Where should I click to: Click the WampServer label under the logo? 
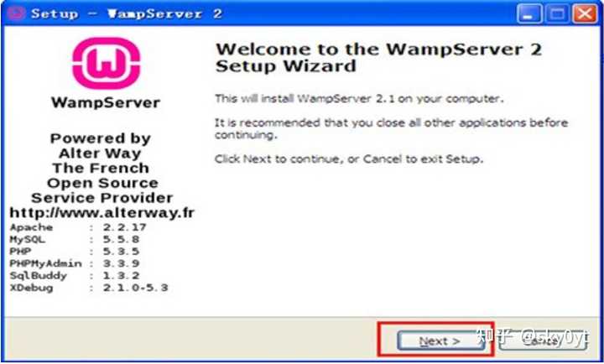tap(106, 103)
